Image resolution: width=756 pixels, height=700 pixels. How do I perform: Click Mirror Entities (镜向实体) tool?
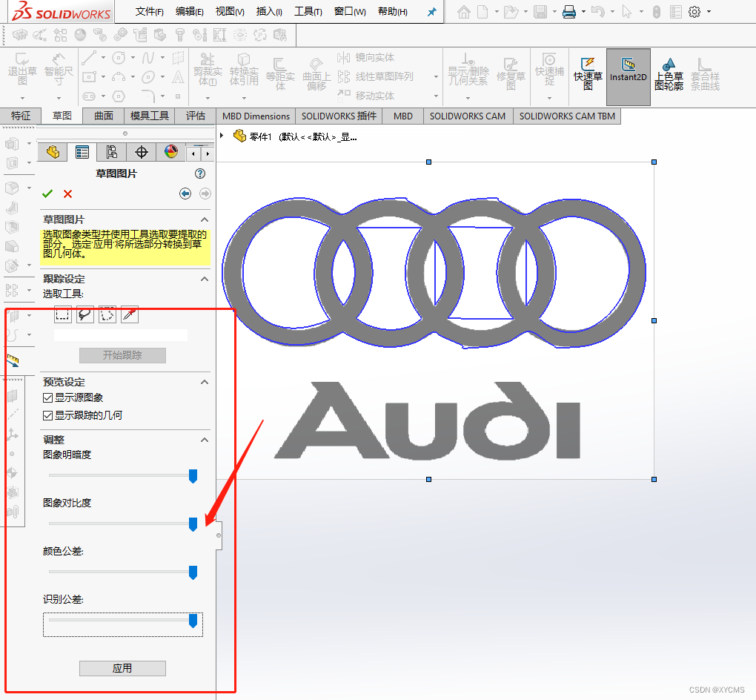coord(365,57)
